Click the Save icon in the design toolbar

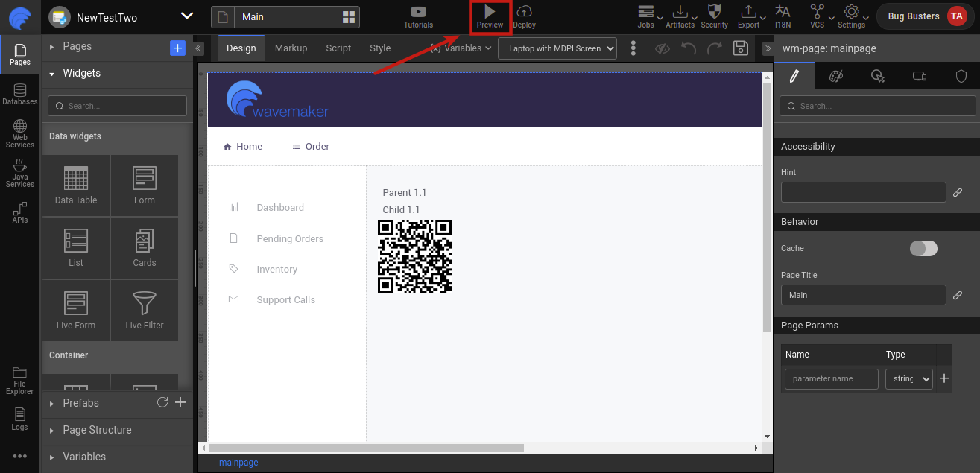[x=740, y=48]
